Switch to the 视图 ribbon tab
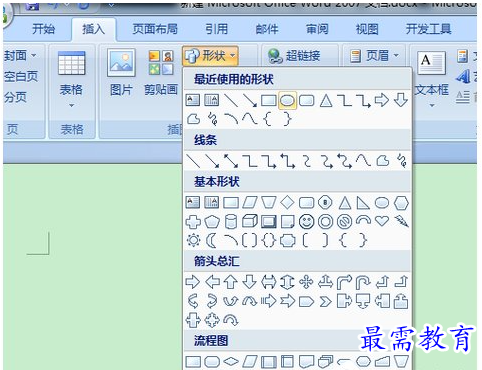This screenshot has height=370, width=482. click(367, 29)
